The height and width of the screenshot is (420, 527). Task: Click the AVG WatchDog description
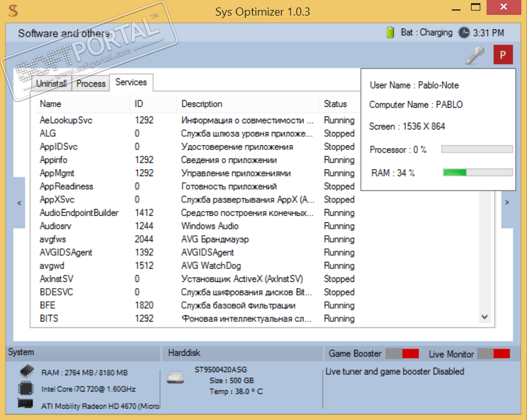tap(211, 266)
